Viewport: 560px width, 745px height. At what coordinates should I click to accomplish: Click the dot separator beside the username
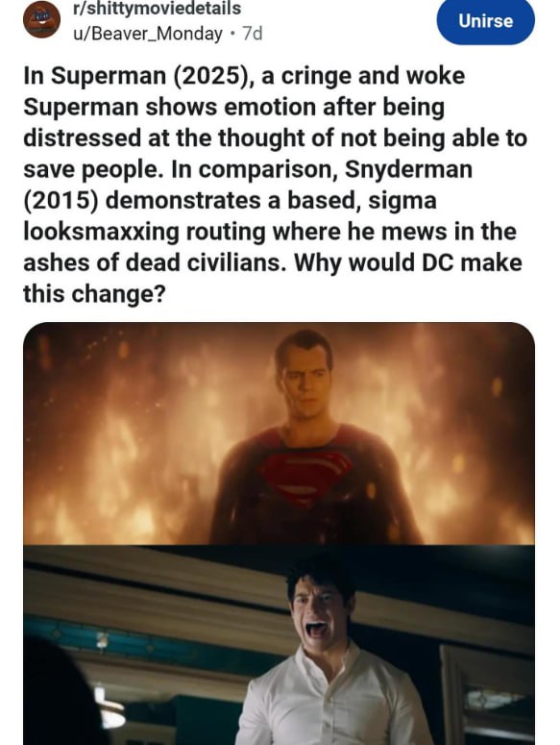coord(232,35)
